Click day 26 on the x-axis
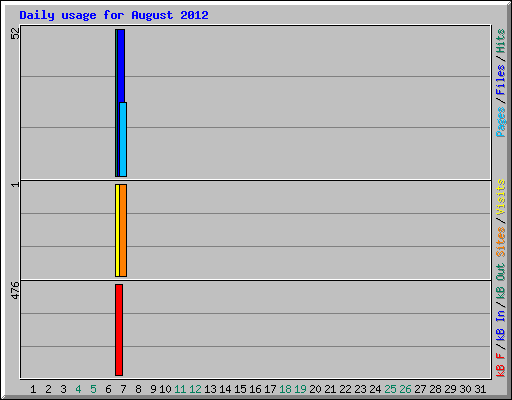This screenshot has height=400, width=512. click(x=405, y=389)
